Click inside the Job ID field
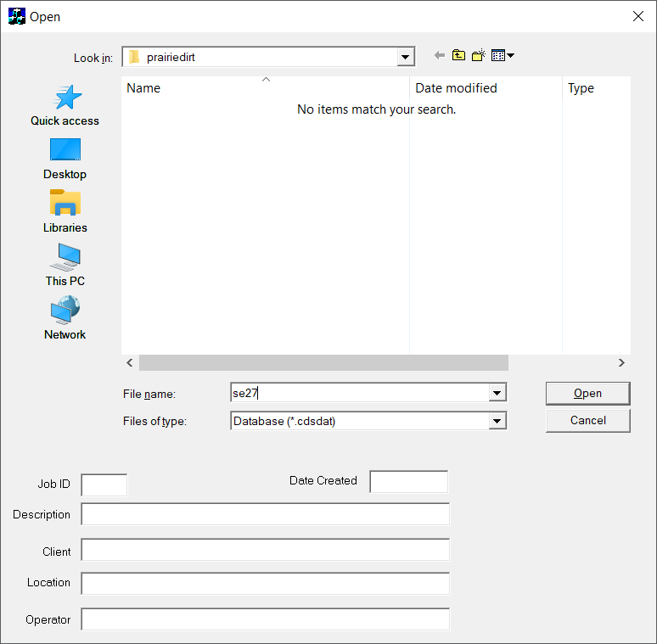 point(104,484)
